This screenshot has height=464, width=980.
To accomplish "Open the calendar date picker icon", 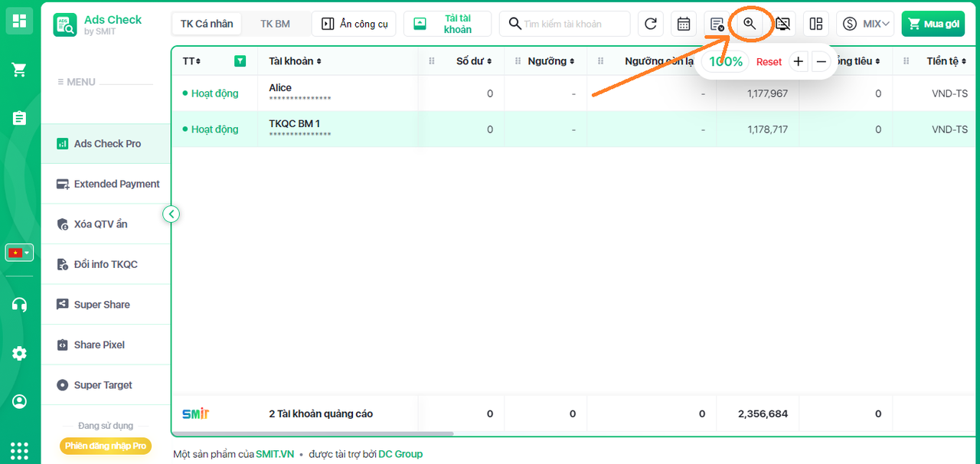I will (684, 24).
